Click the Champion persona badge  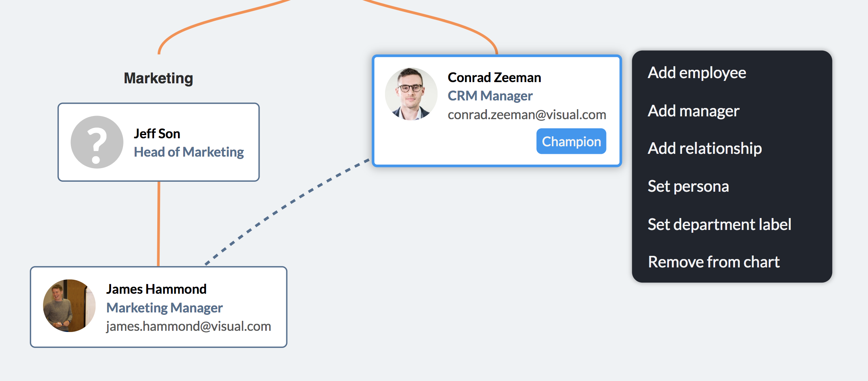(x=571, y=141)
